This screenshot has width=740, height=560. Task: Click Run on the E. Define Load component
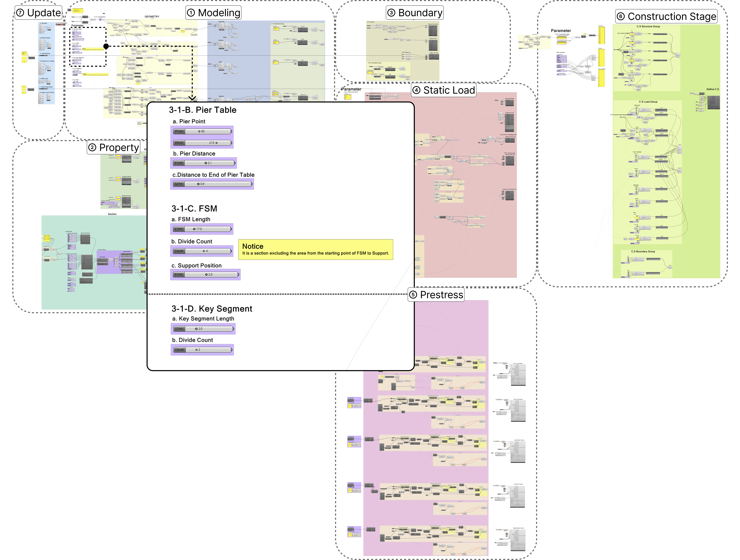point(49,84)
